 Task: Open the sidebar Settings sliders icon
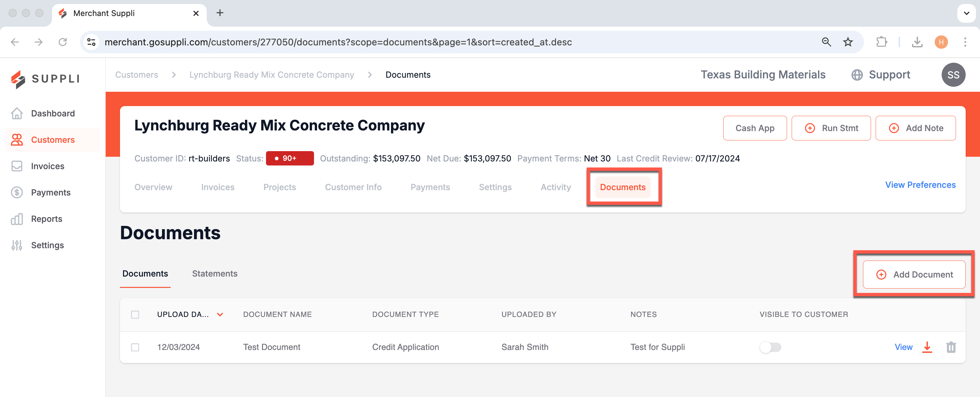tap(17, 245)
